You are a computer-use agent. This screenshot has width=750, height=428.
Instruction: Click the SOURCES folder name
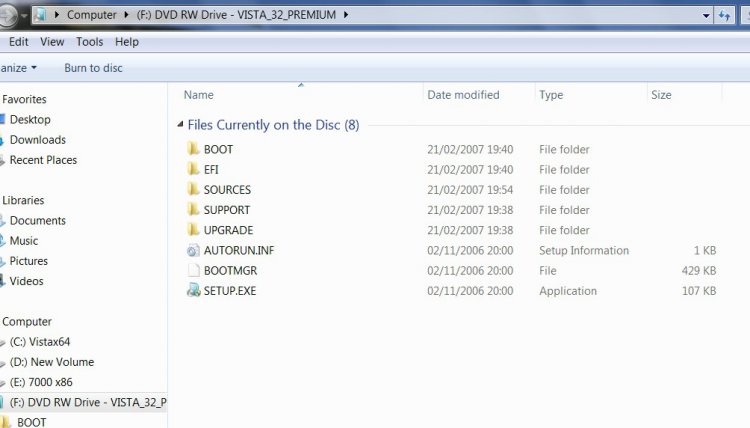(x=227, y=189)
